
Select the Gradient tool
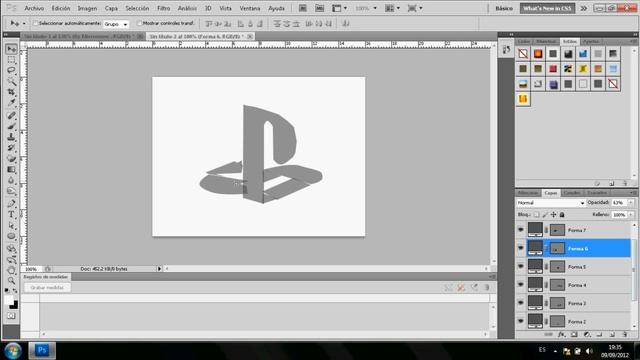click(11, 169)
